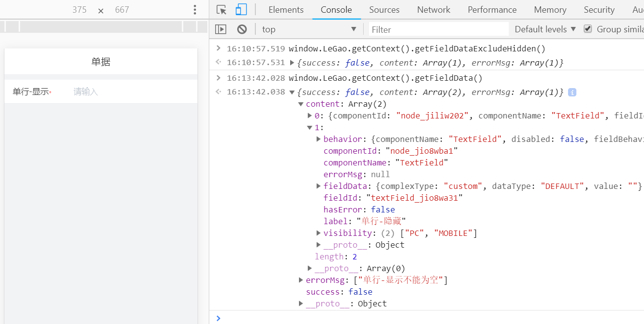
Task: Open the device toolbar three-dot menu
Action: click(195, 10)
